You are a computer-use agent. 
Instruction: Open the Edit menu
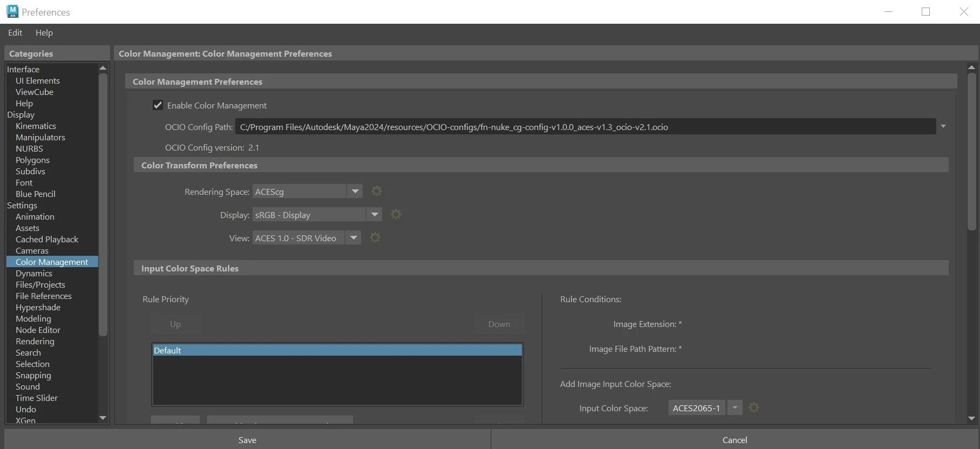point(15,32)
